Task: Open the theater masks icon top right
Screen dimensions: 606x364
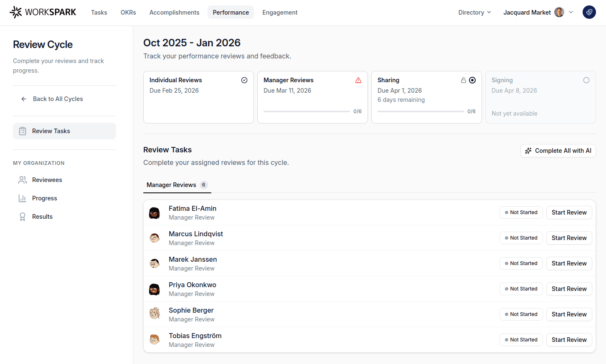Action: [589, 12]
